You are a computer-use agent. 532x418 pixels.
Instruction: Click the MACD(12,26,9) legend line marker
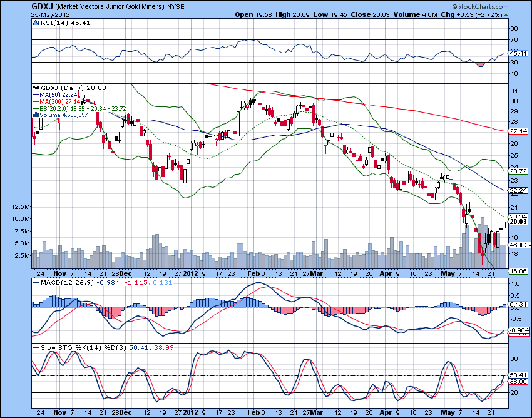coord(36,282)
